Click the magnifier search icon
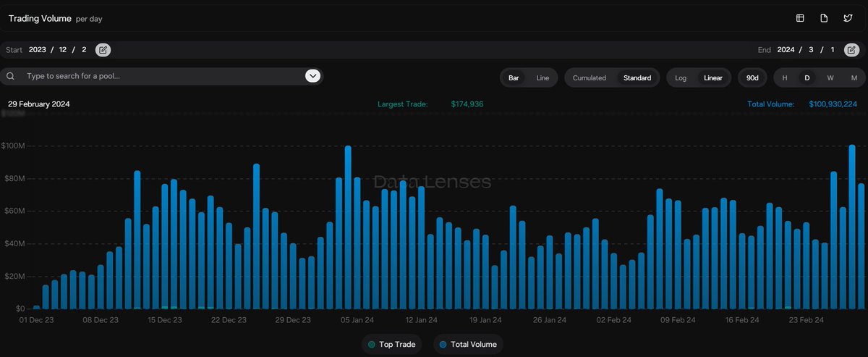This screenshot has height=357, width=868. tap(11, 76)
